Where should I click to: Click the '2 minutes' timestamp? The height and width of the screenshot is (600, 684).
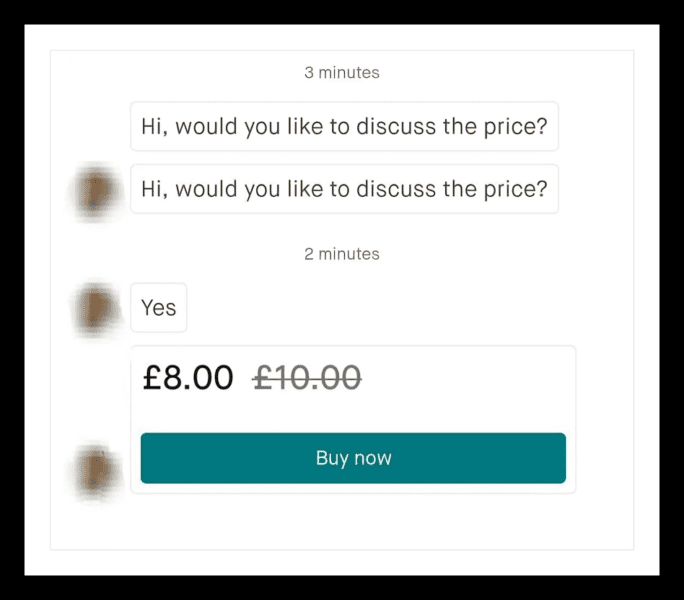[x=342, y=254]
